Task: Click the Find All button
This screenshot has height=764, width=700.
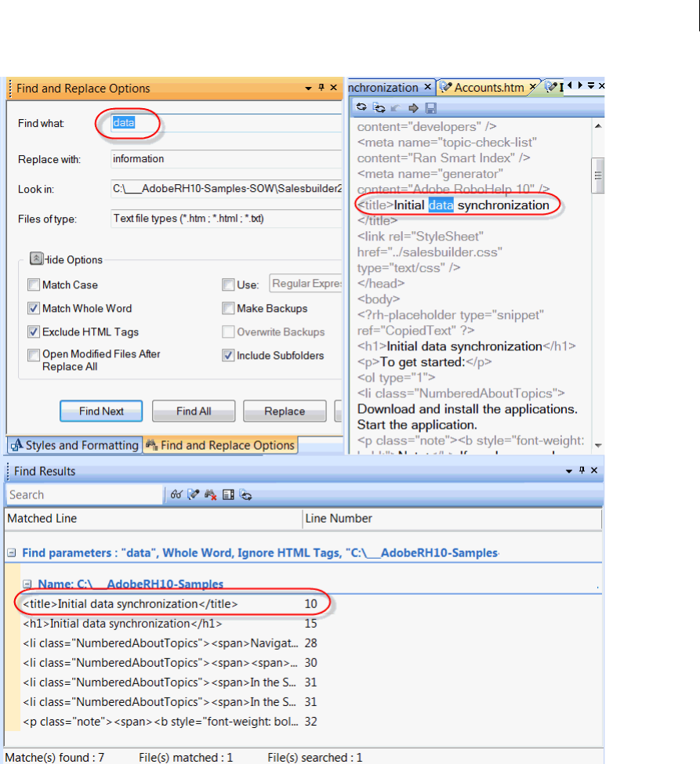Action: (x=194, y=411)
